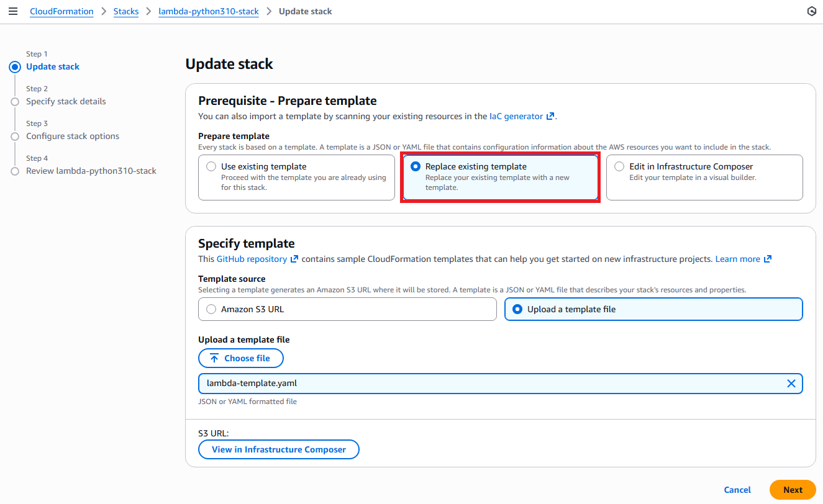Click the external link icon beside IaC generator
This screenshot has height=504, width=823.
click(550, 116)
